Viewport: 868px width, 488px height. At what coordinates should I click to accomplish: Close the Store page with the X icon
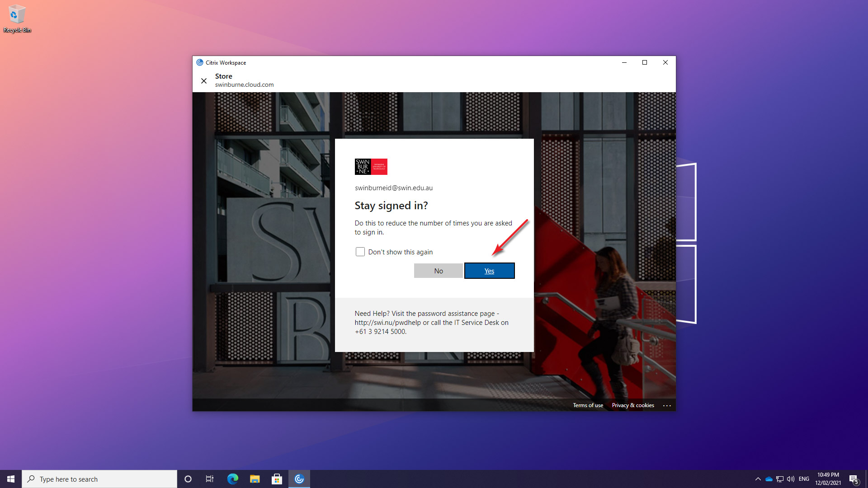(x=204, y=81)
